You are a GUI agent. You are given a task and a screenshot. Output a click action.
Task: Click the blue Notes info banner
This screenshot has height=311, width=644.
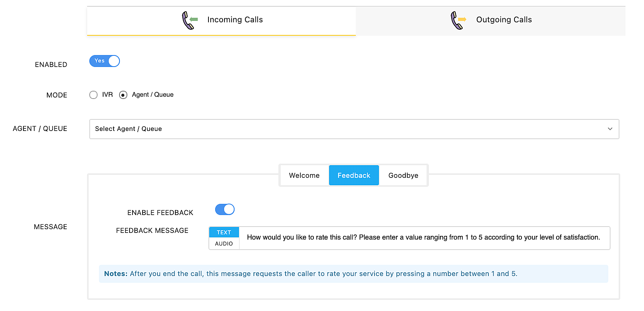click(353, 274)
